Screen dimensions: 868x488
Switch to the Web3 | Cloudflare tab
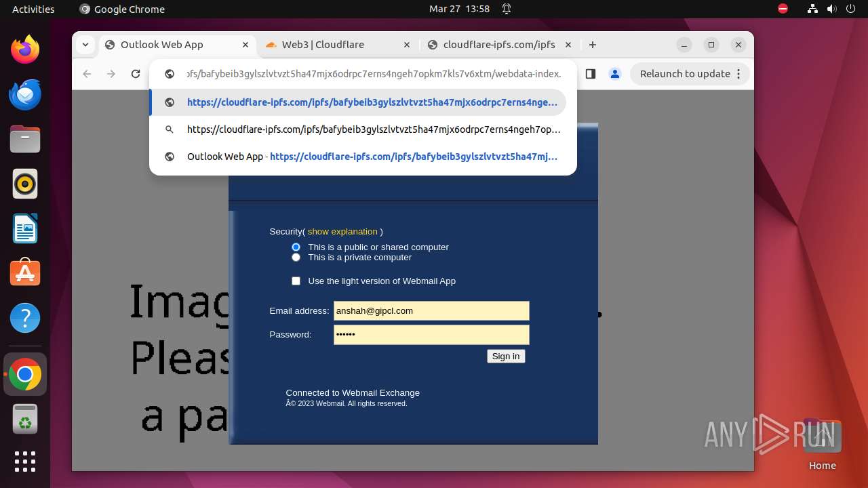tap(338, 45)
